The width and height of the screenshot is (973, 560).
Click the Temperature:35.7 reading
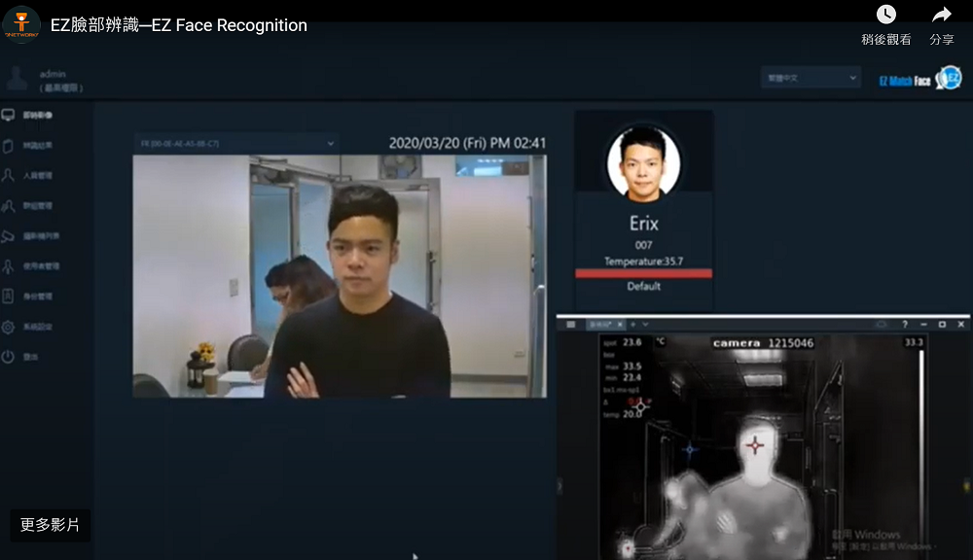643,262
